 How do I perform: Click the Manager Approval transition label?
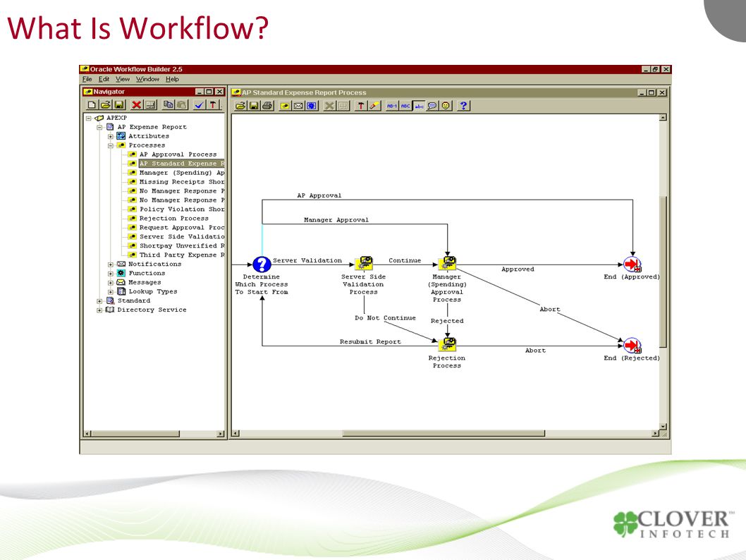[336, 220]
